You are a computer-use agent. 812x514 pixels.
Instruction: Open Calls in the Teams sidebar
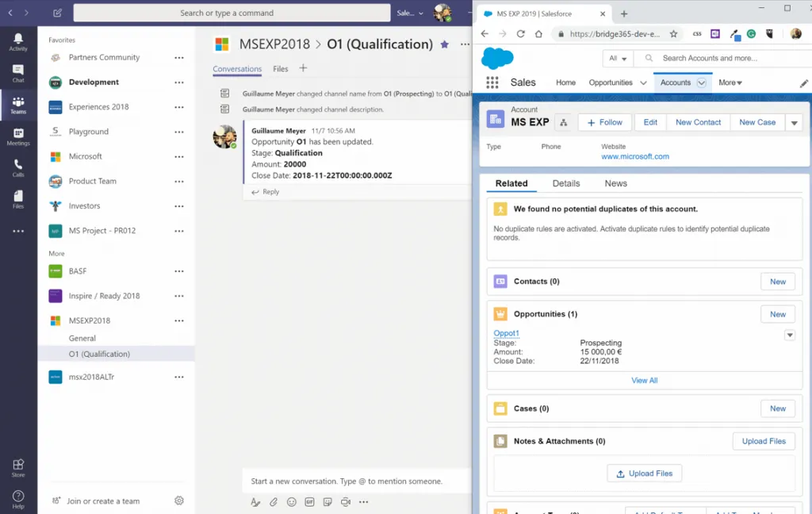coord(18,168)
